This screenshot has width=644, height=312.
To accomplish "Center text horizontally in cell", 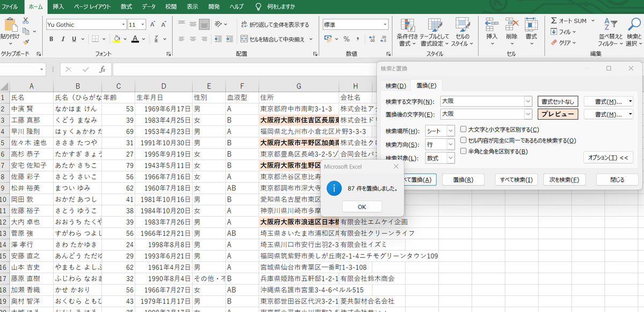I will click(193, 39).
